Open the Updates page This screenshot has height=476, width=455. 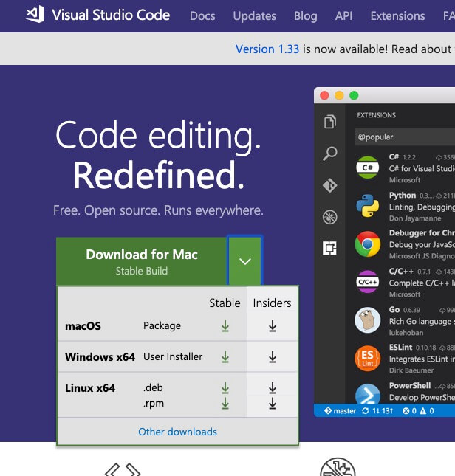253,15
